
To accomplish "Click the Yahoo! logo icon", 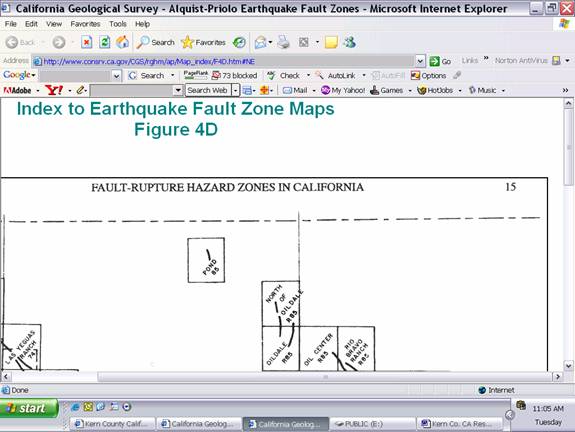I will (54, 90).
